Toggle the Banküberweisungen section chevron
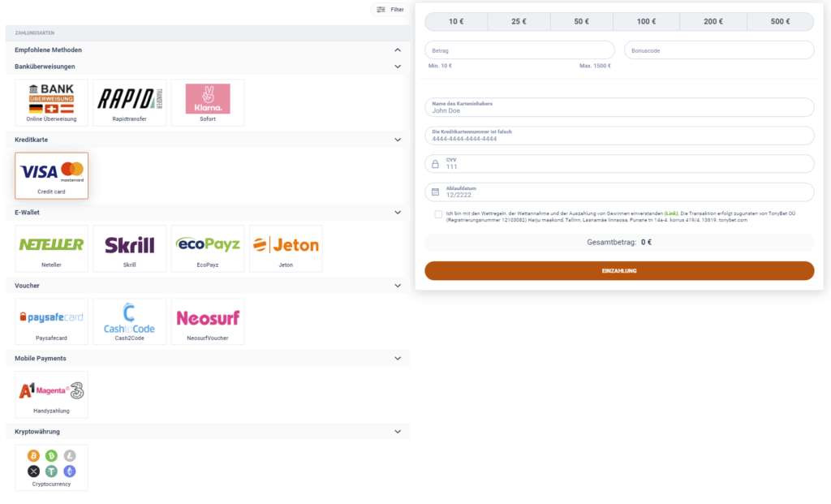Image resolution: width=831 pixels, height=504 pixels. click(398, 67)
